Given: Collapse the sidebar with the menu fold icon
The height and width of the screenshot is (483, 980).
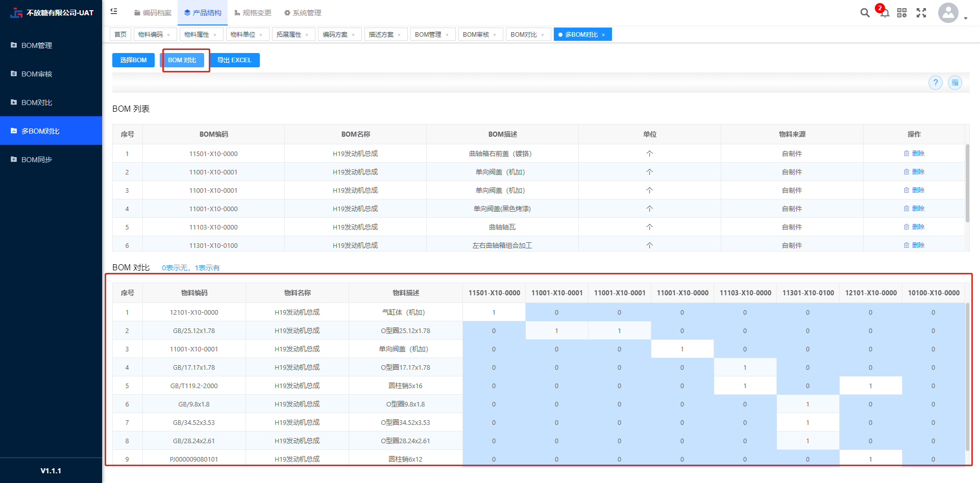Looking at the screenshot, I should click(x=114, y=11).
